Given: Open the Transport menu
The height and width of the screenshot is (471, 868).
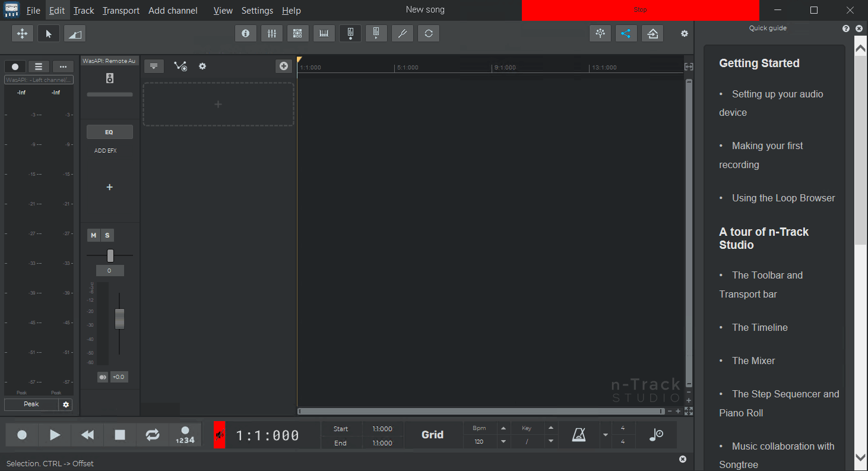Looking at the screenshot, I should coord(121,10).
